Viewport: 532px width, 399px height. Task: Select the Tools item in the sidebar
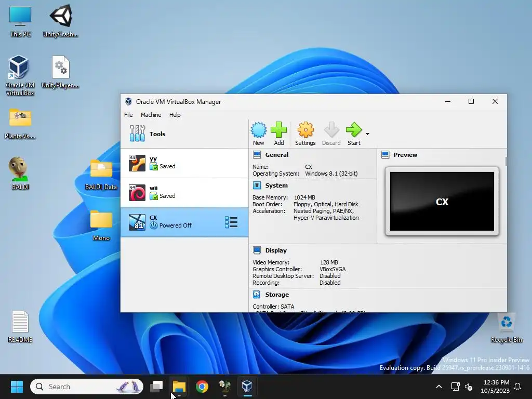(x=184, y=134)
